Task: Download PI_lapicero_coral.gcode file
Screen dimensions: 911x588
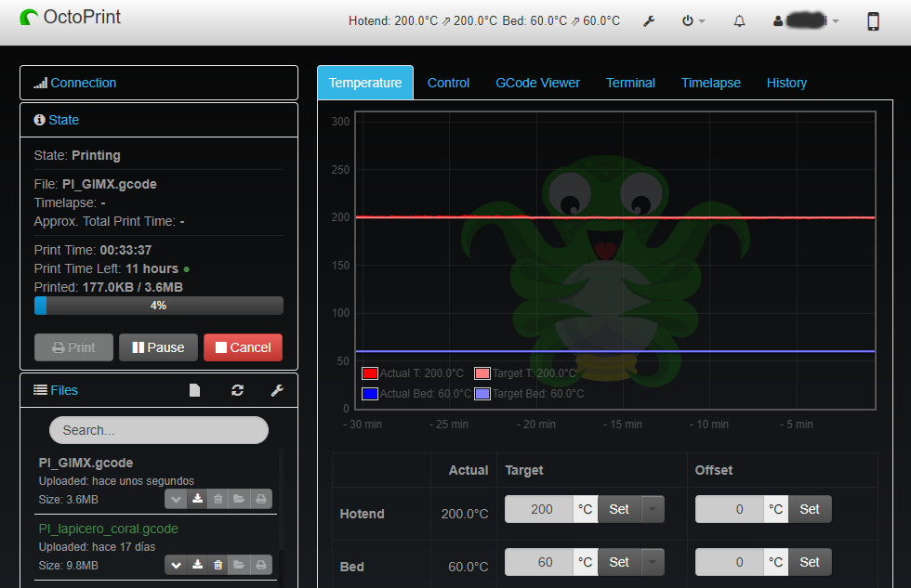Action: point(197,565)
